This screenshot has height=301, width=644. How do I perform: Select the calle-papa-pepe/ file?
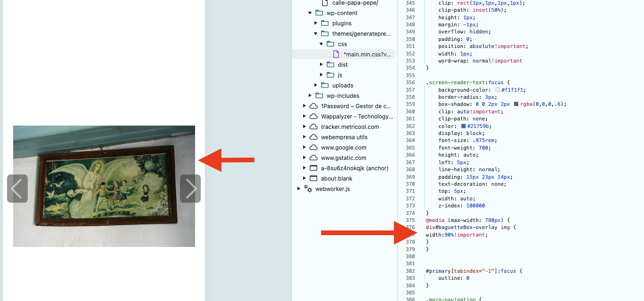point(355,3)
